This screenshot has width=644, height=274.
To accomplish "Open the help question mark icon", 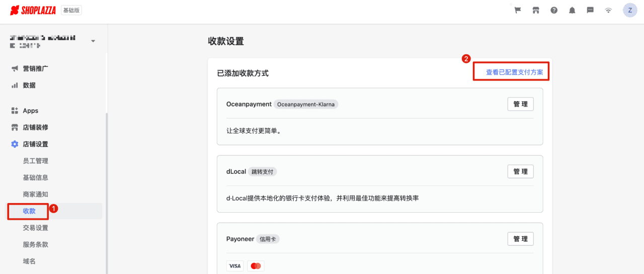I will coord(554,10).
